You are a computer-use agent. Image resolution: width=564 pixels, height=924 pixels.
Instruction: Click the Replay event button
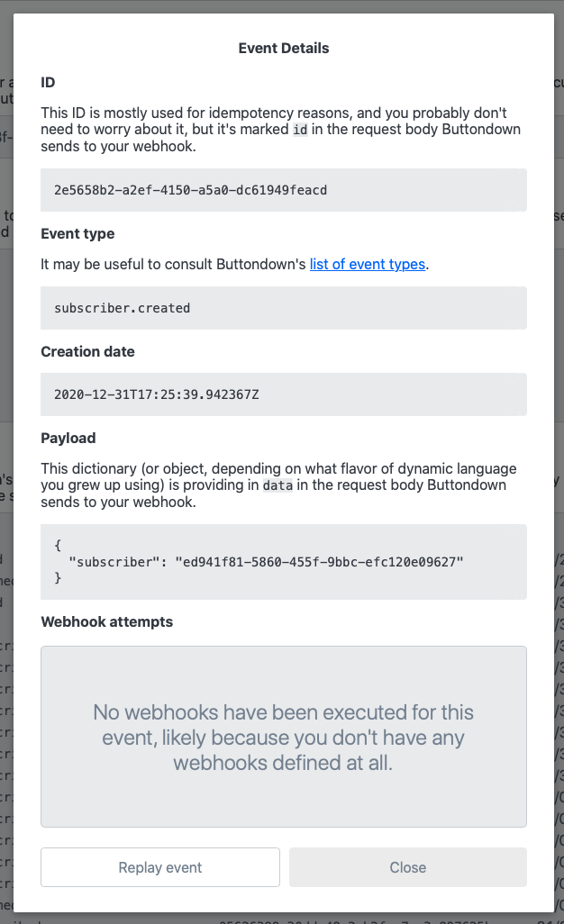[160, 867]
